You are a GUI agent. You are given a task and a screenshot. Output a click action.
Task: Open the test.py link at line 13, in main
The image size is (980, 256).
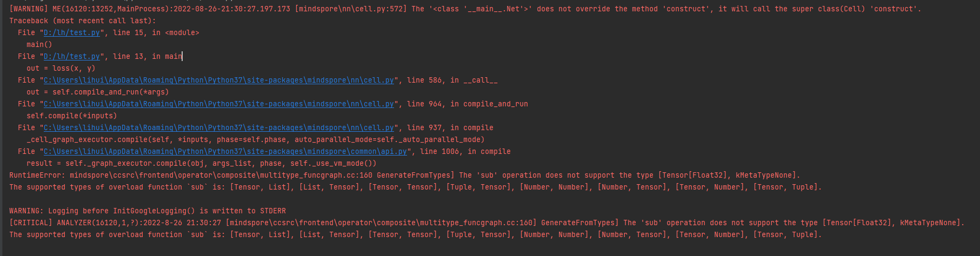click(72, 57)
